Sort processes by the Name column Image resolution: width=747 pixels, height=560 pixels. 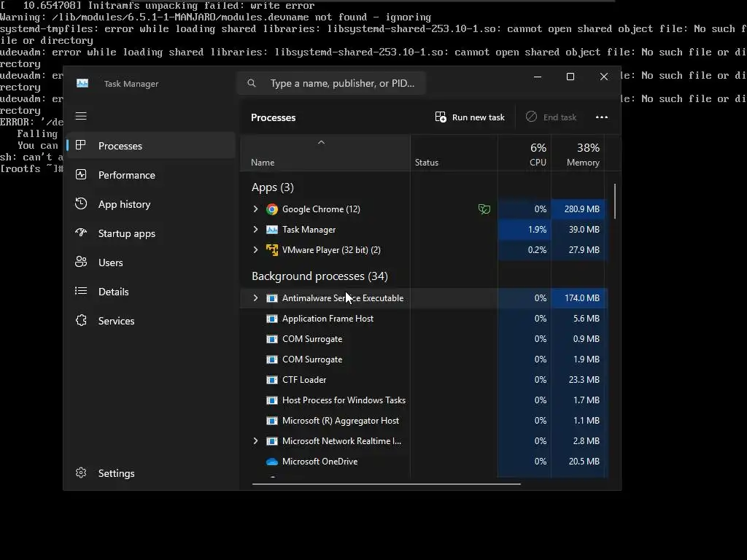(325, 153)
